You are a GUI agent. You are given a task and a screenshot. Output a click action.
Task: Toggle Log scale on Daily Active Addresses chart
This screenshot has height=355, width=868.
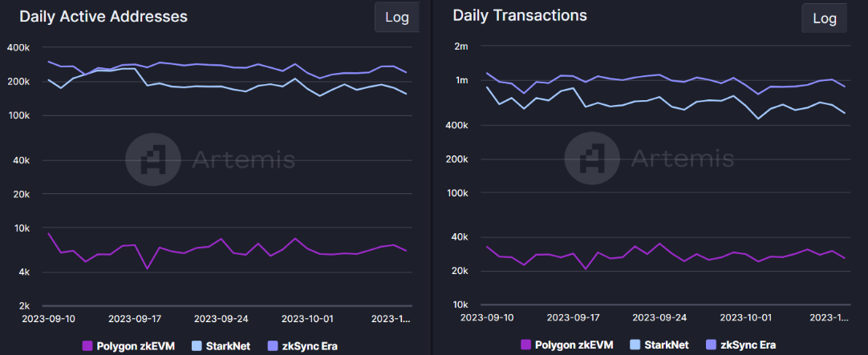(x=396, y=18)
